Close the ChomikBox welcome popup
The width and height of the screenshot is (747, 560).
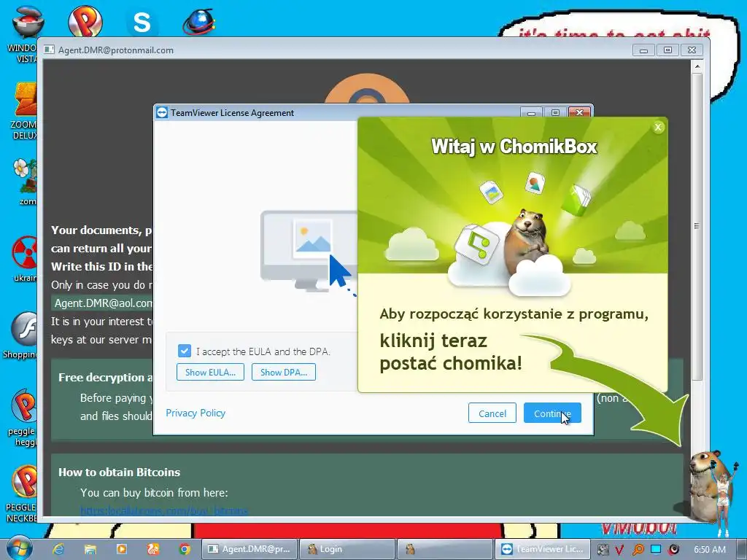[x=658, y=127]
